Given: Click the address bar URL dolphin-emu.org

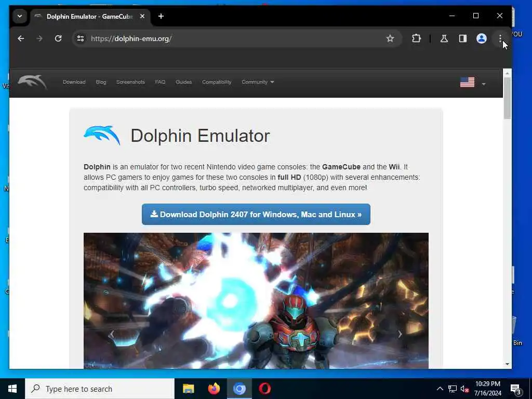Looking at the screenshot, I should coord(131,38).
